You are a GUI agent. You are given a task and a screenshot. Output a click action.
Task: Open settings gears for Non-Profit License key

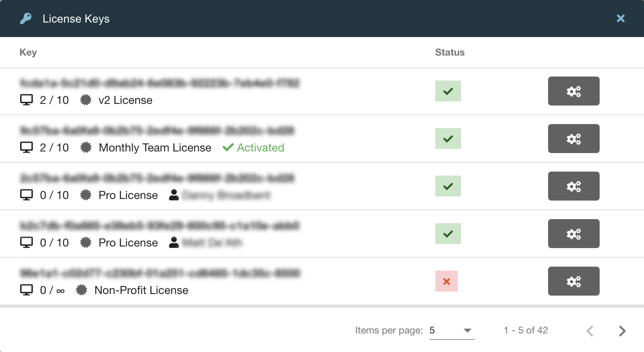[573, 281]
